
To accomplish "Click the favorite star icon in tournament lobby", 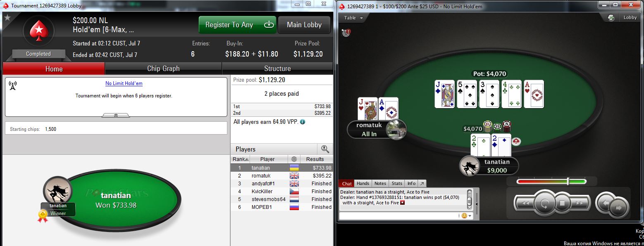I will click(7, 18).
